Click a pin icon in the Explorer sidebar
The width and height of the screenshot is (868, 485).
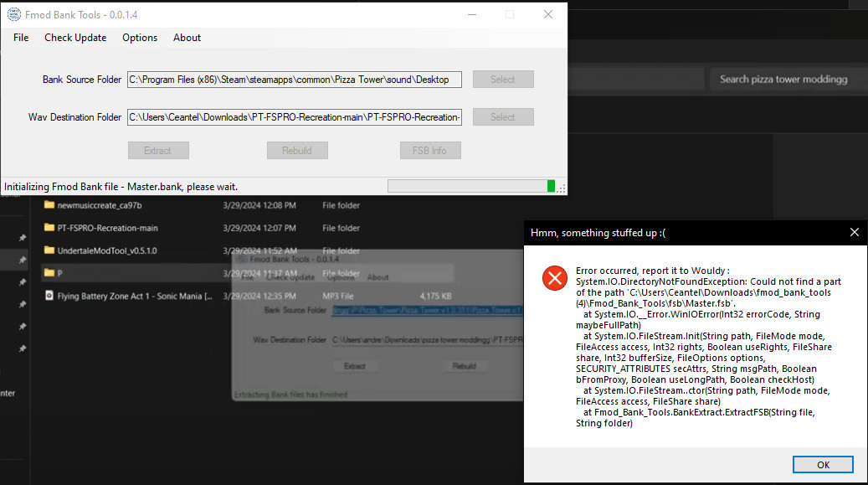pyautogui.click(x=23, y=238)
